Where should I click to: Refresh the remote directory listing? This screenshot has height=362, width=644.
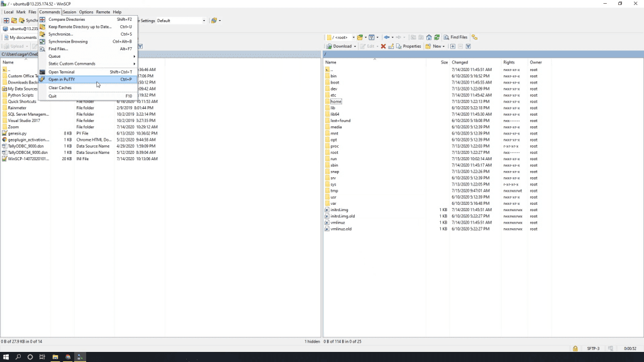[436, 37]
